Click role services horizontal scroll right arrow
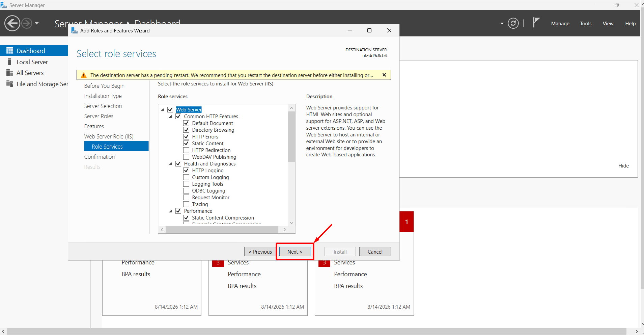Image resolution: width=644 pixels, height=335 pixels. [x=285, y=230]
